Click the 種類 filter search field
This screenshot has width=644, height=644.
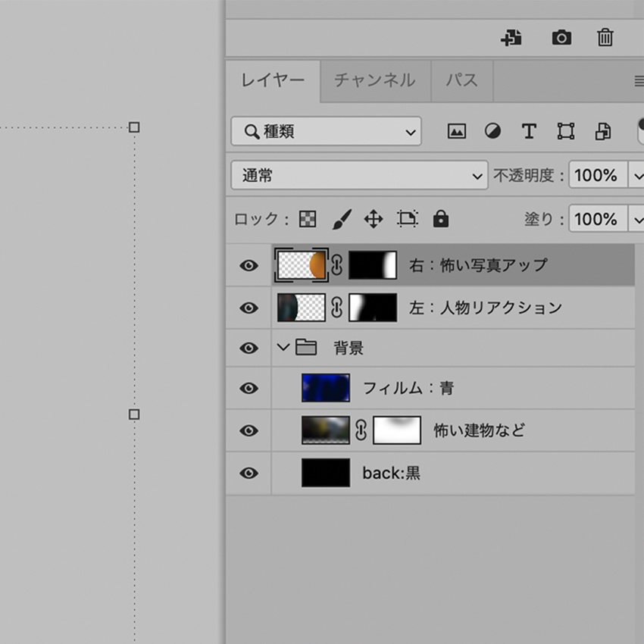coord(326,131)
